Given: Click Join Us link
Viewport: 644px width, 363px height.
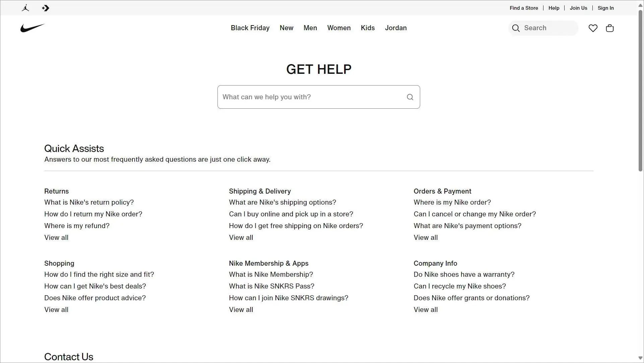Looking at the screenshot, I should tap(578, 8).
